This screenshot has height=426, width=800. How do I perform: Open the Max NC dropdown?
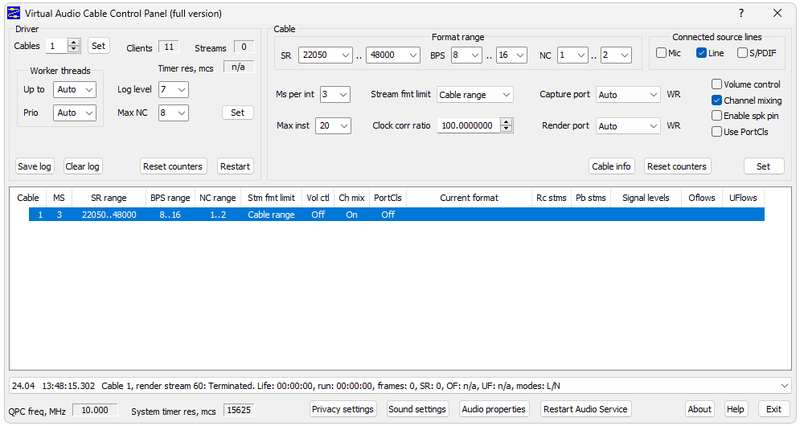(173, 113)
